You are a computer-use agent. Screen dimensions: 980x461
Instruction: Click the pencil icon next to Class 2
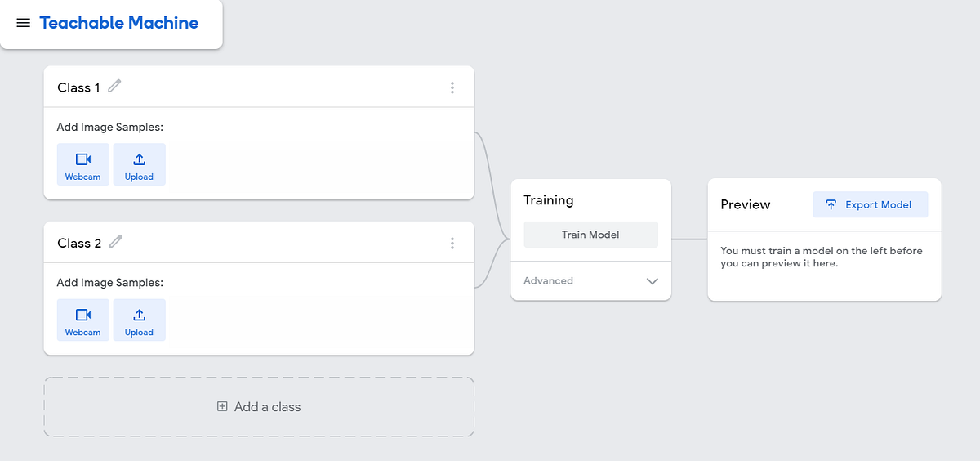116,241
